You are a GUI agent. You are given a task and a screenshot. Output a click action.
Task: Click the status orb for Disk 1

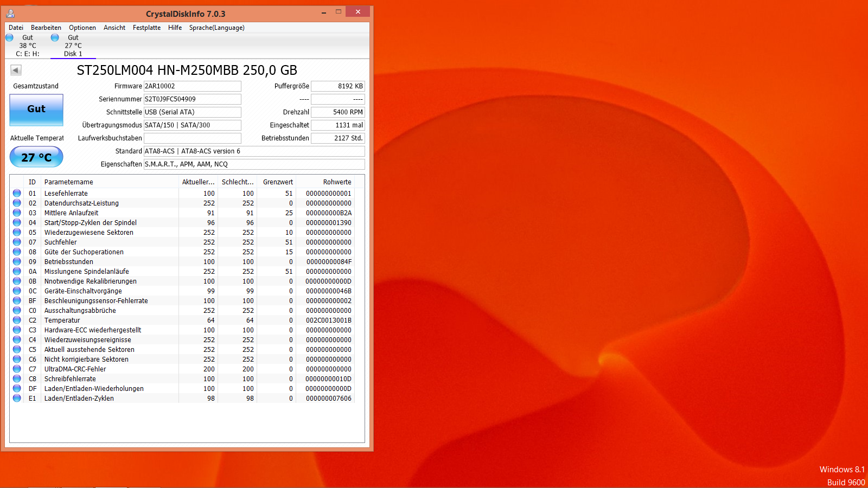coord(55,37)
